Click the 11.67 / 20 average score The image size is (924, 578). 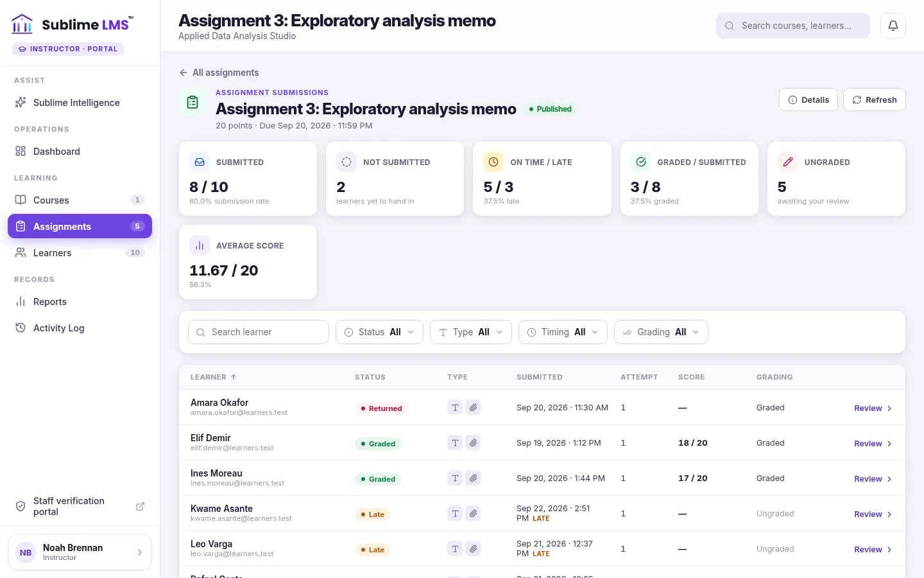click(224, 270)
